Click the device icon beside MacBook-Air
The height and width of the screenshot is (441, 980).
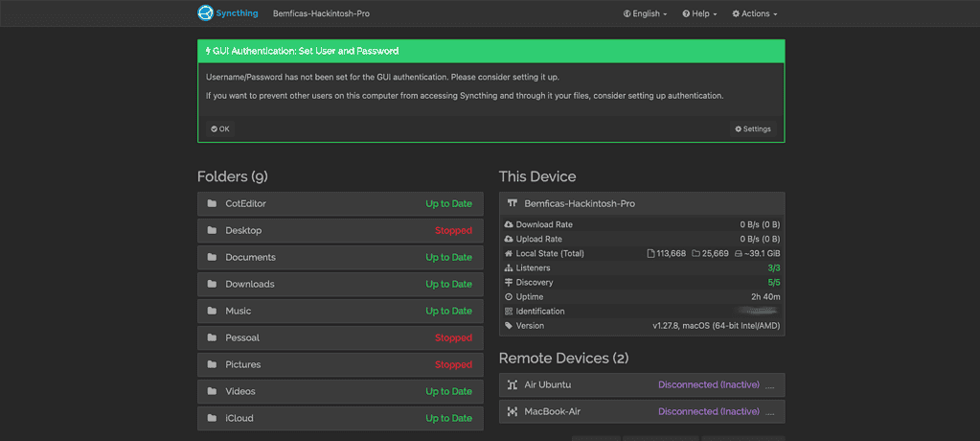click(x=513, y=412)
